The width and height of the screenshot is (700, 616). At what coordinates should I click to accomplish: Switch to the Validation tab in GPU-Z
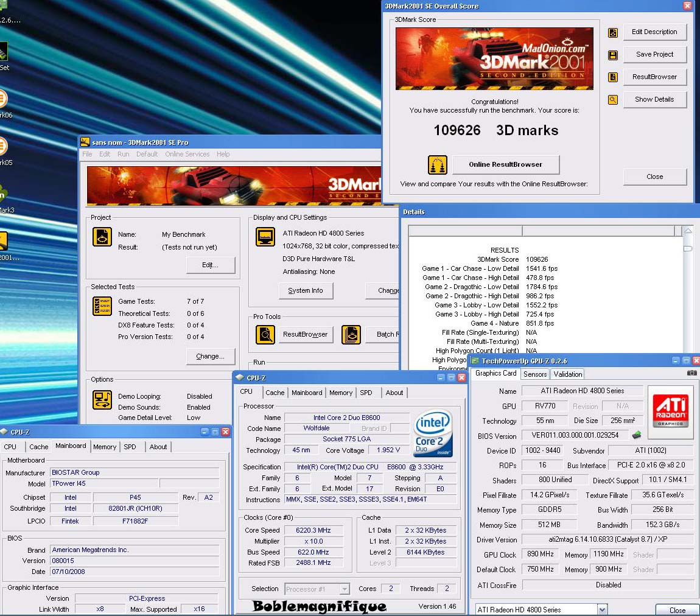pyautogui.click(x=567, y=374)
